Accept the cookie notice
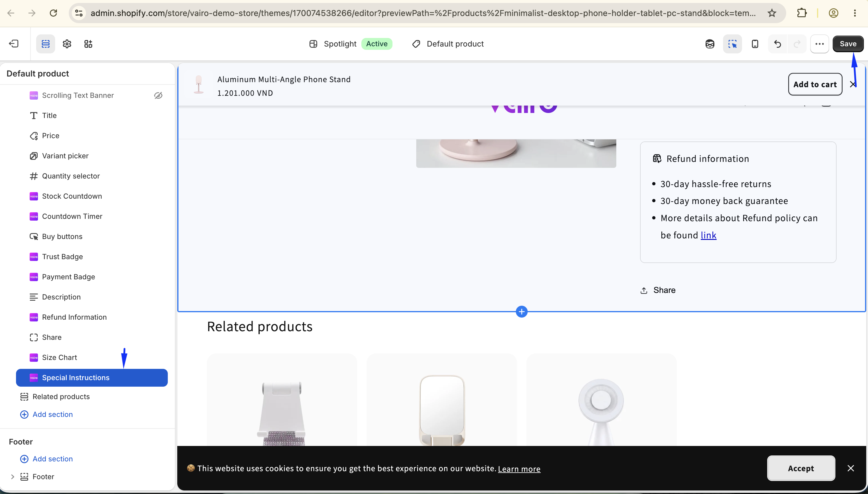The image size is (868, 494). pyautogui.click(x=801, y=468)
